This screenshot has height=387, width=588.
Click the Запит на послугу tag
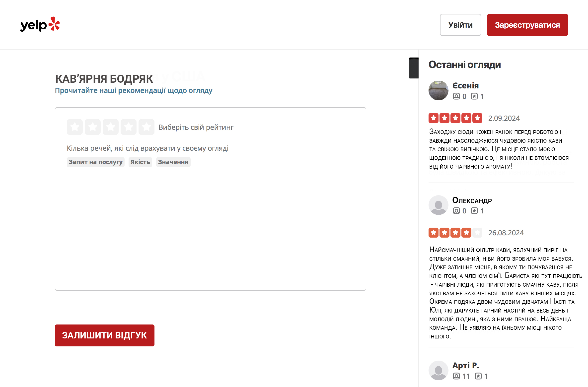[96, 162]
